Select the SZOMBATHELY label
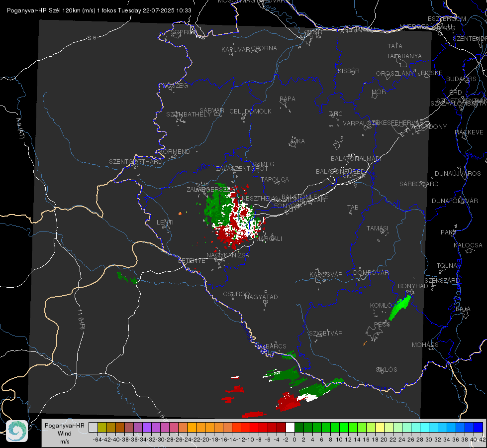This screenshot has width=487, height=448. point(189,114)
